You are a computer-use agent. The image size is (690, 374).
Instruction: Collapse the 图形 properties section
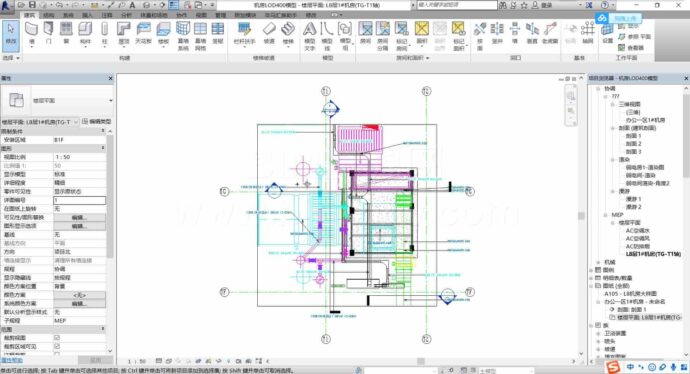click(x=103, y=148)
